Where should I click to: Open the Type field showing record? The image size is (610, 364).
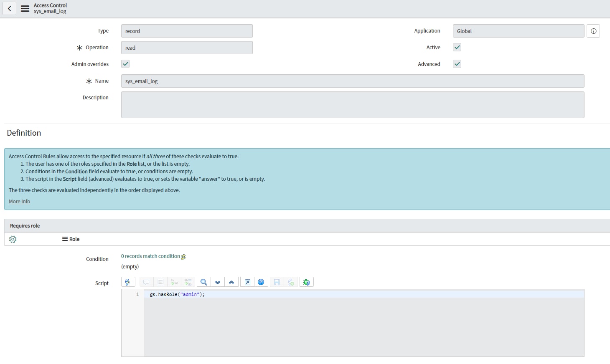(x=187, y=31)
